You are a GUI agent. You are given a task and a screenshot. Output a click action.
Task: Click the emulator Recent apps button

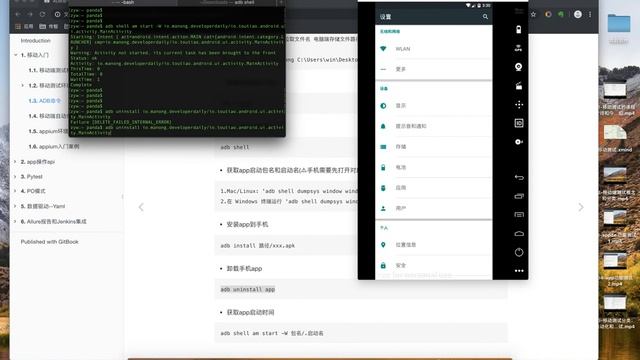tap(519, 196)
